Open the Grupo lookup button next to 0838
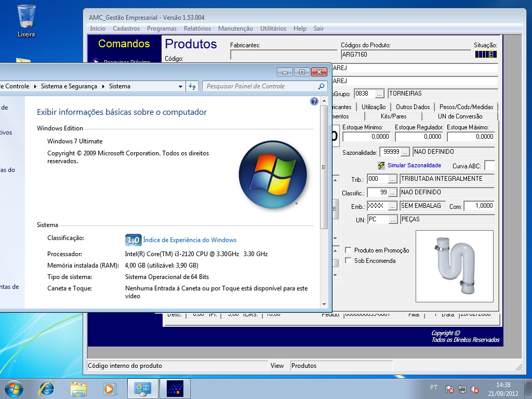This screenshot has height=399, width=532. (379, 94)
